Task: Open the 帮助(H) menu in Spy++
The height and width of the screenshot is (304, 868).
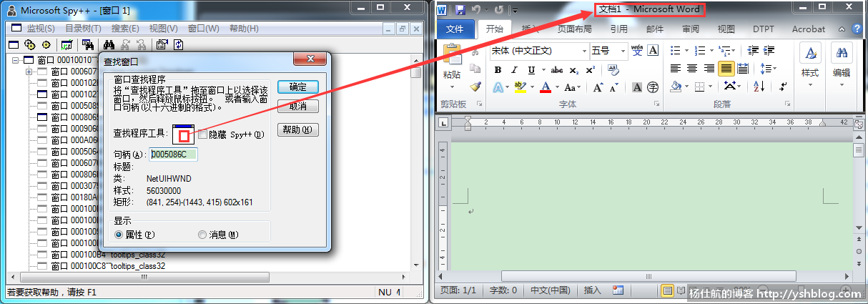Action: pos(245,29)
